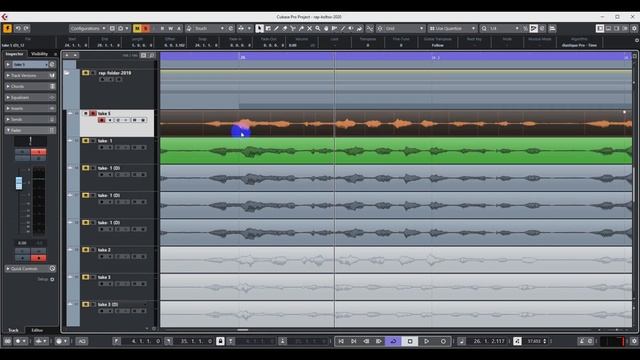Select the Zoom magnifier tool
The height and width of the screenshot is (360, 640).
pyautogui.click(x=318, y=28)
